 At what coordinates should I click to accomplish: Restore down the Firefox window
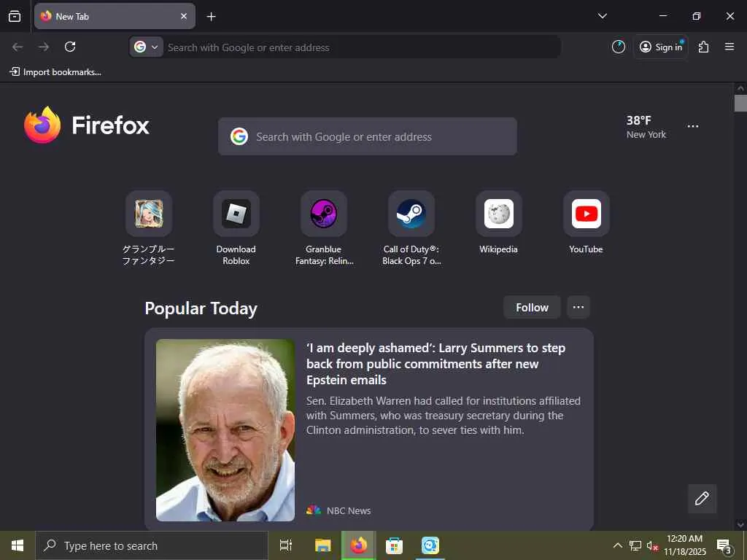(697, 16)
